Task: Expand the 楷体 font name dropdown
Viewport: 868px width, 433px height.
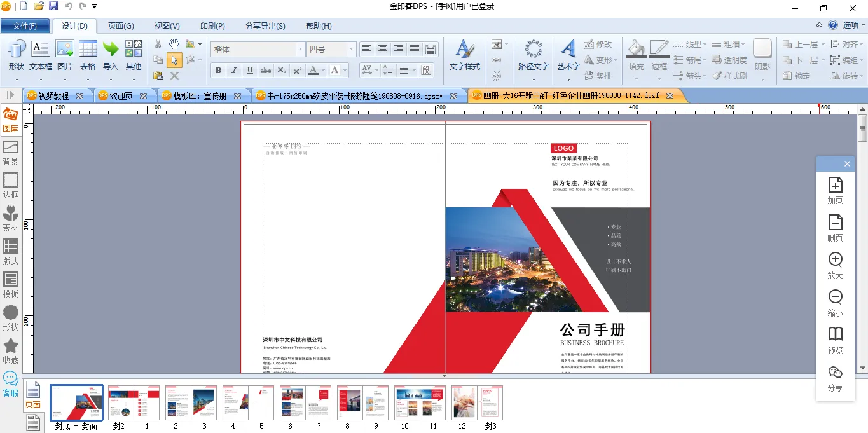Action: pos(300,49)
